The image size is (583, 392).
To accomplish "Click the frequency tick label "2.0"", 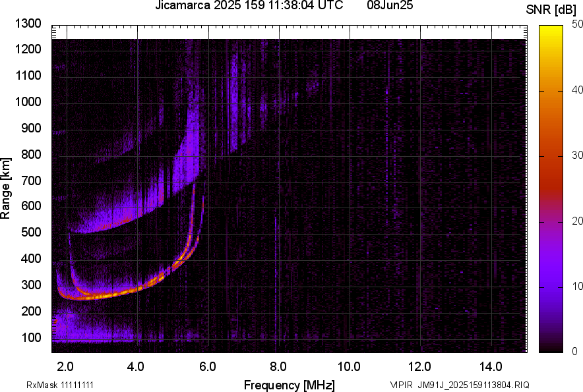I will point(65,367).
